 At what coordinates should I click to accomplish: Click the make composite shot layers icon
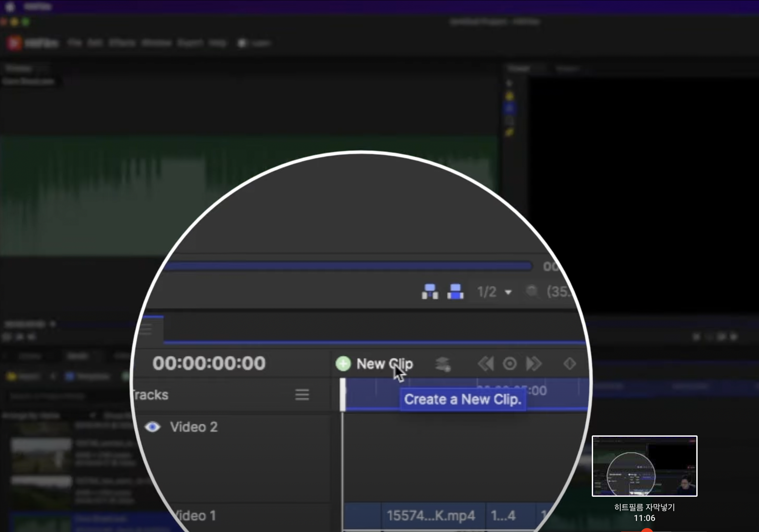(443, 364)
